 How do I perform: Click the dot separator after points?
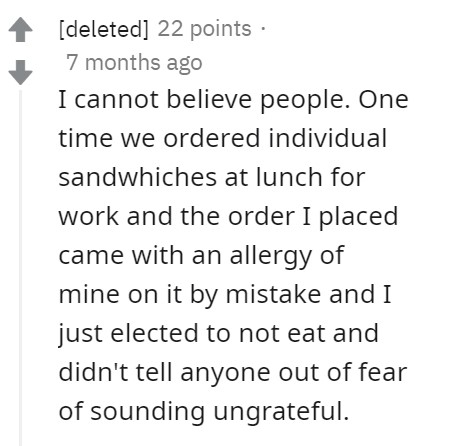(263, 29)
